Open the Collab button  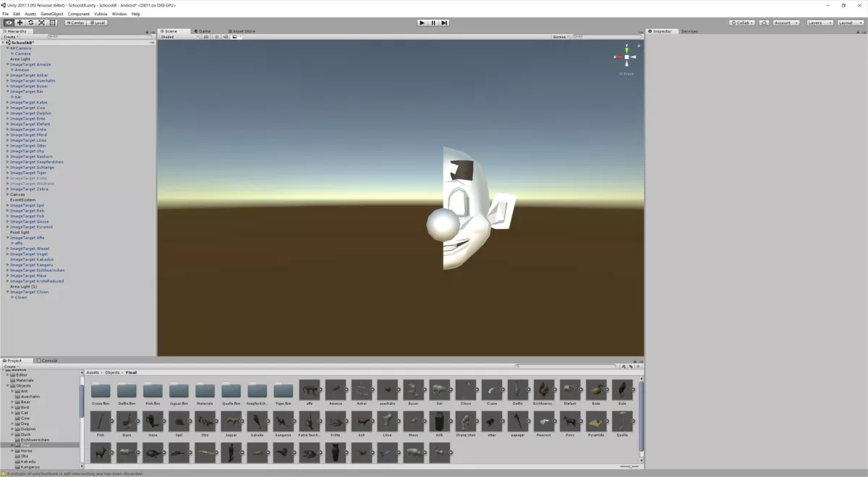741,22
